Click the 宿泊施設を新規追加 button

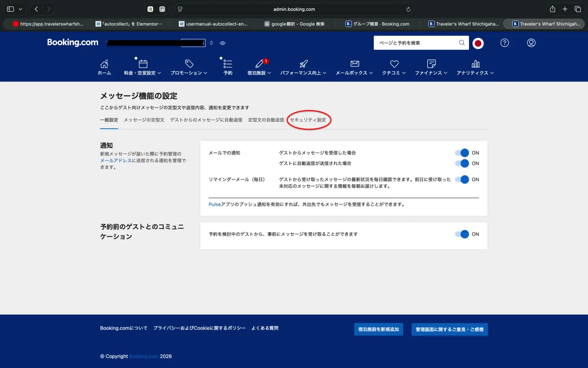tap(378, 329)
